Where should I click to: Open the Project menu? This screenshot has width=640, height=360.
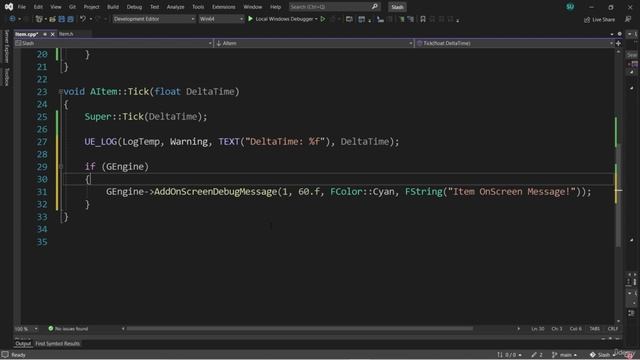[91, 7]
